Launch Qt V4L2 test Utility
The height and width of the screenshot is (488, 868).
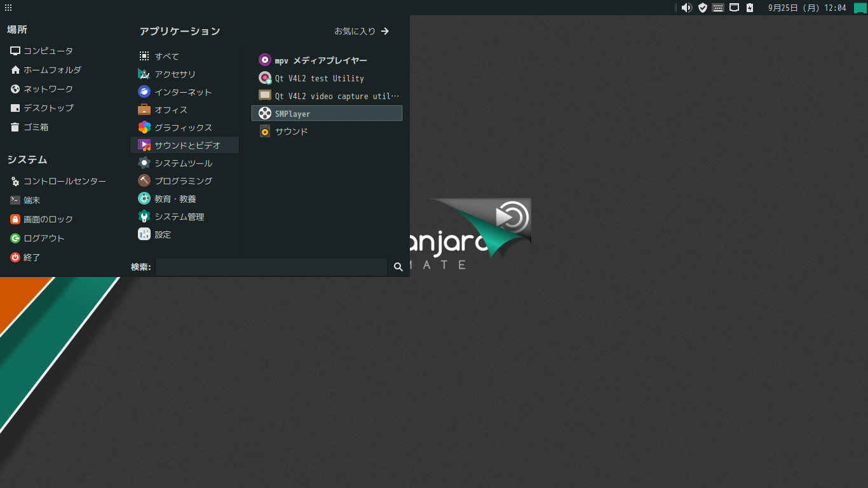[x=327, y=78]
